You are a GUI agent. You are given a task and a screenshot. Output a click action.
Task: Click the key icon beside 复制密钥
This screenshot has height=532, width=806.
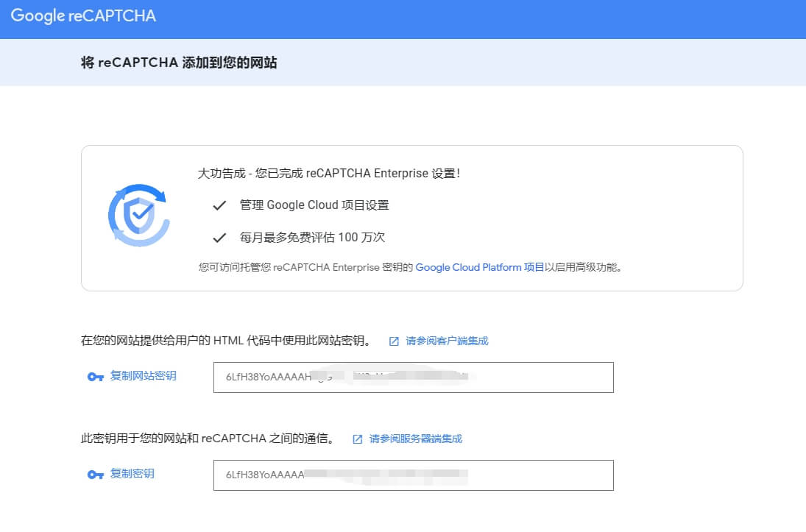(95, 474)
